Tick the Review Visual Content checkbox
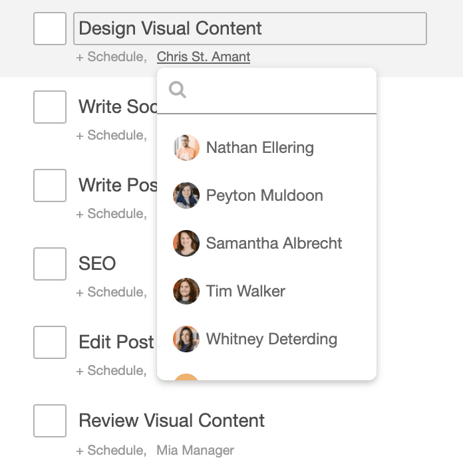Viewport: 463px width, 476px height. click(x=50, y=421)
